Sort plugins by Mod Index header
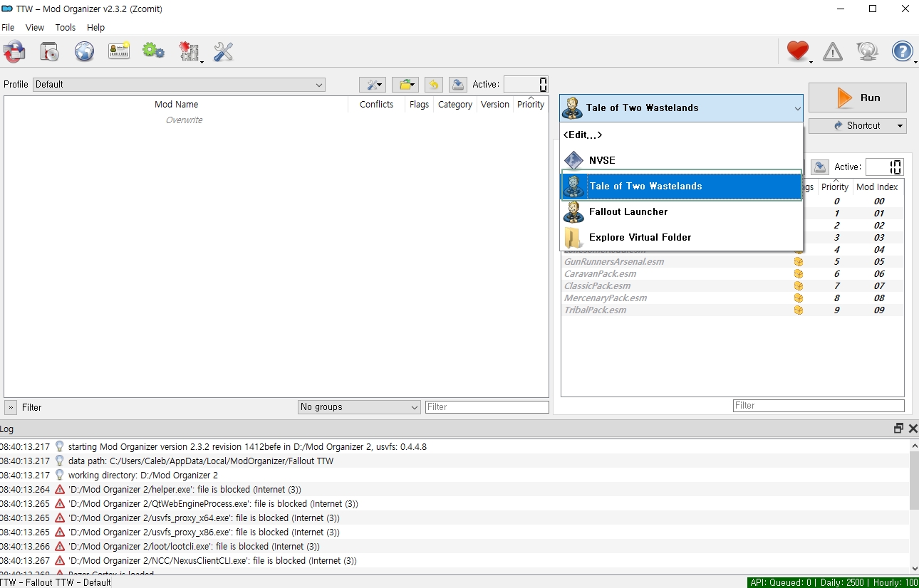The height and width of the screenshot is (588, 919). (x=877, y=187)
